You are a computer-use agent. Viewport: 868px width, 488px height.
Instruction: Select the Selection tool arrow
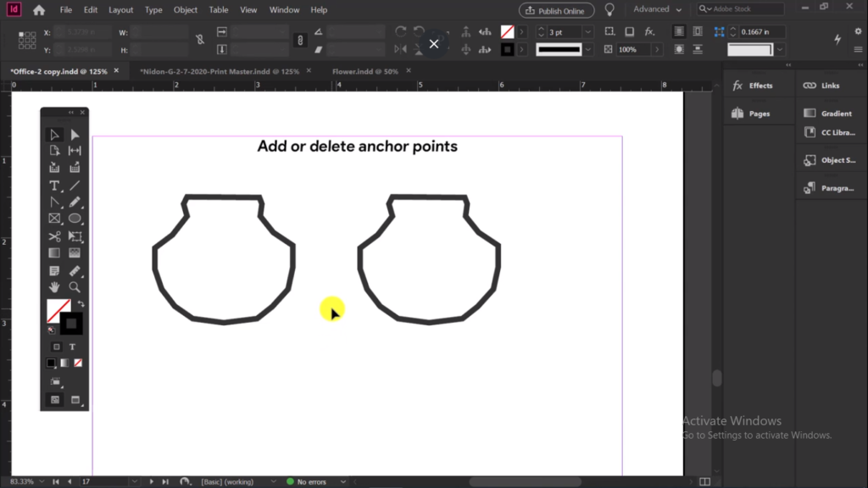(x=54, y=135)
